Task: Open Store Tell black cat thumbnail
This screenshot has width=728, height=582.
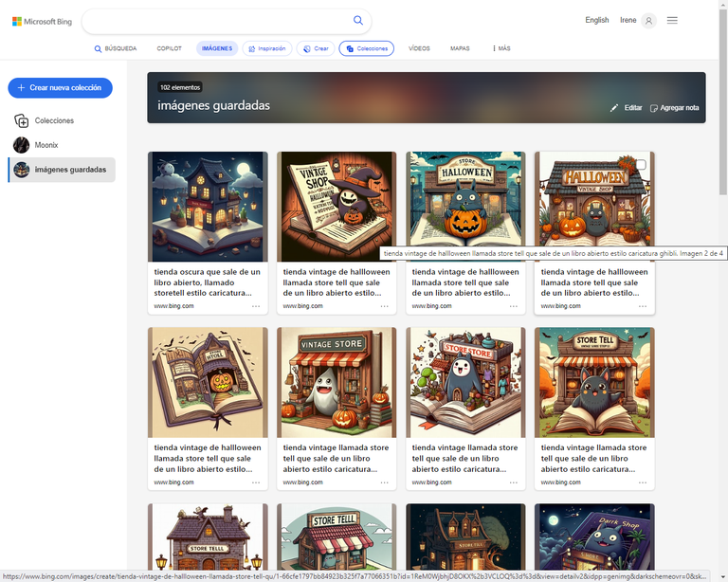Action: pyautogui.click(x=594, y=382)
